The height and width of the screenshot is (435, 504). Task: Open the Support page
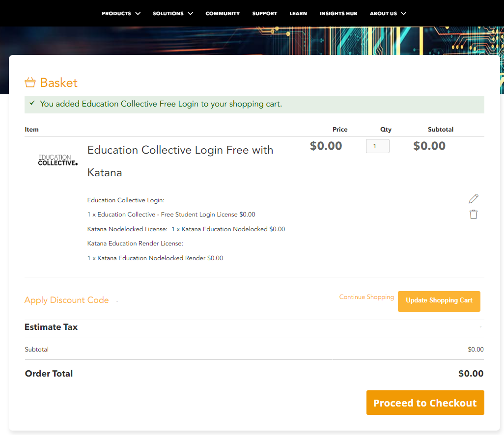point(265,13)
